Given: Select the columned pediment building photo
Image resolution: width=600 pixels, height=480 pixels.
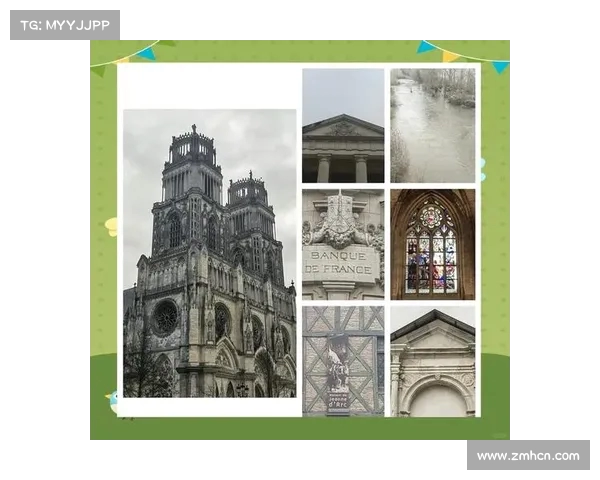Looking at the screenshot, I should pyautogui.click(x=343, y=126).
